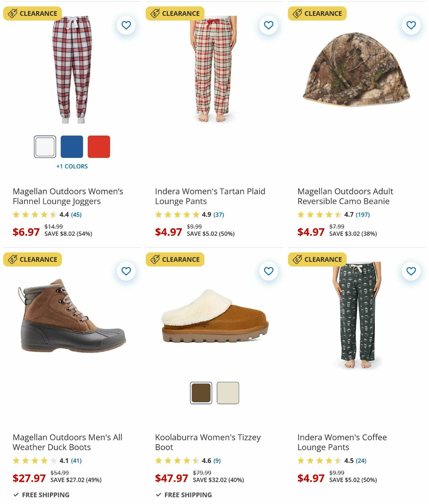Click the clearance tag icon on the Duck Boots
Image resolution: width=429 pixels, height=504 pixels.
point(12,259)
